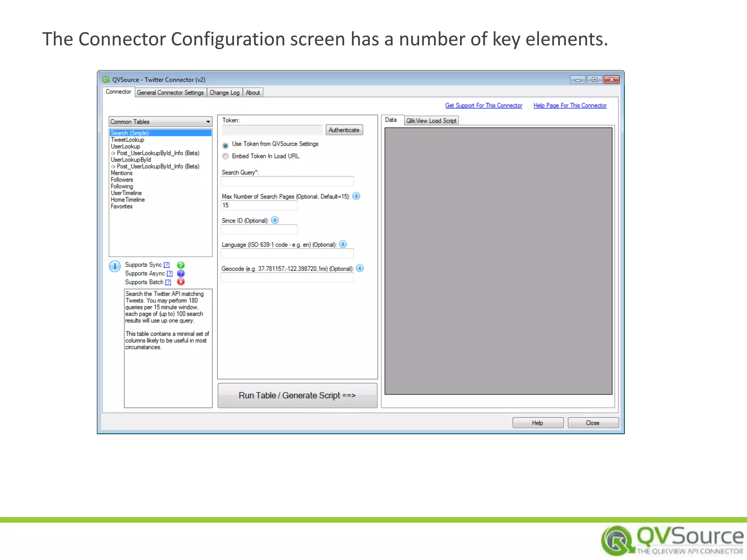Click the Geocode input field
Screen dimensions: 747x560
[x=287, y=277]
